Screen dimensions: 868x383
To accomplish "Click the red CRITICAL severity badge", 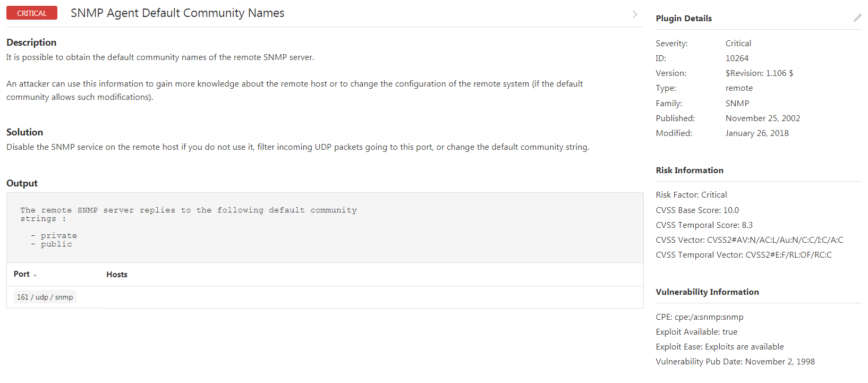I will [32, 13].
